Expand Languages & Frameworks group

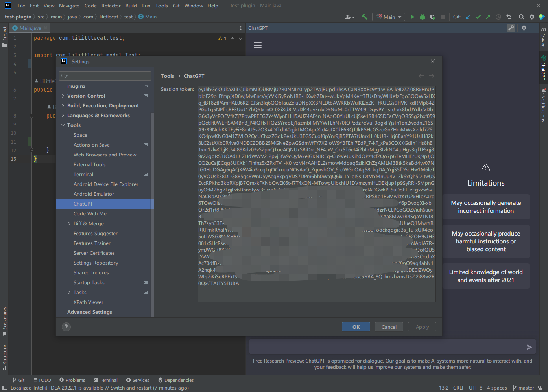pos(63,115)
